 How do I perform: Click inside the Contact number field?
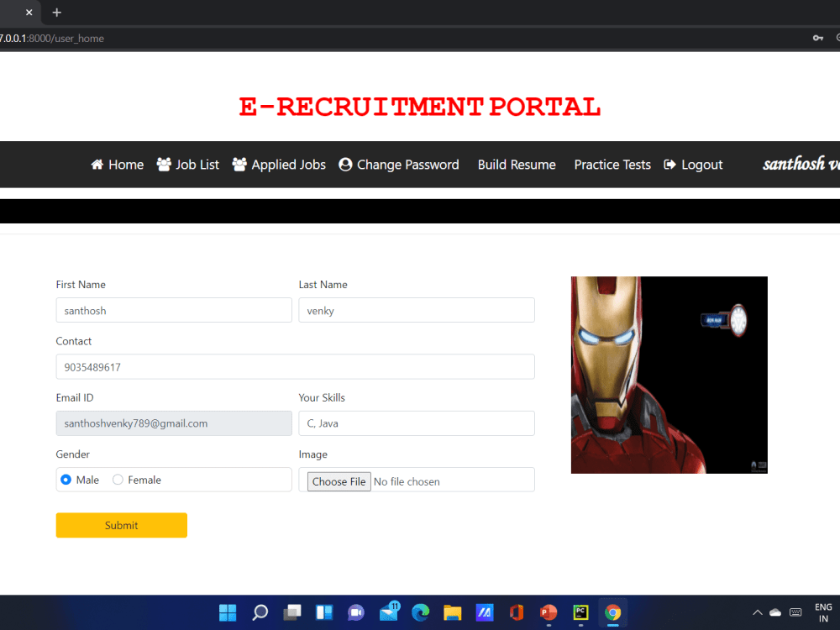(295, 366)
